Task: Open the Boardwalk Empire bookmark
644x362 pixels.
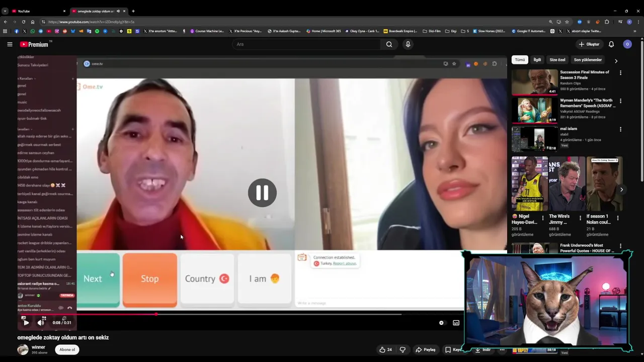Action: tap(400, 31)
